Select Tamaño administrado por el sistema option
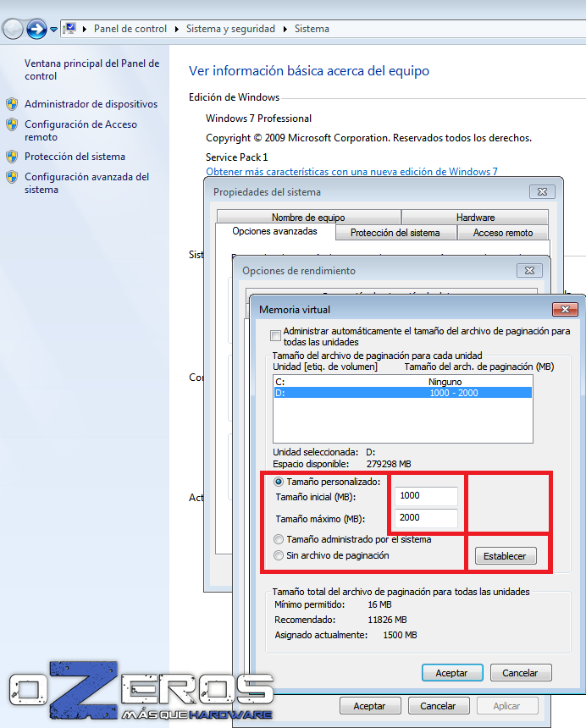The height and width of the screenshot is (728, 586). (x=279, y=539)
